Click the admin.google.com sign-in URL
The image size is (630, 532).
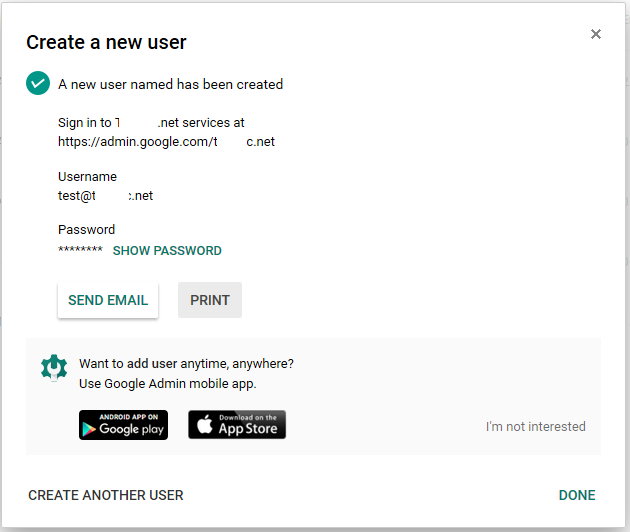(166, 142)
